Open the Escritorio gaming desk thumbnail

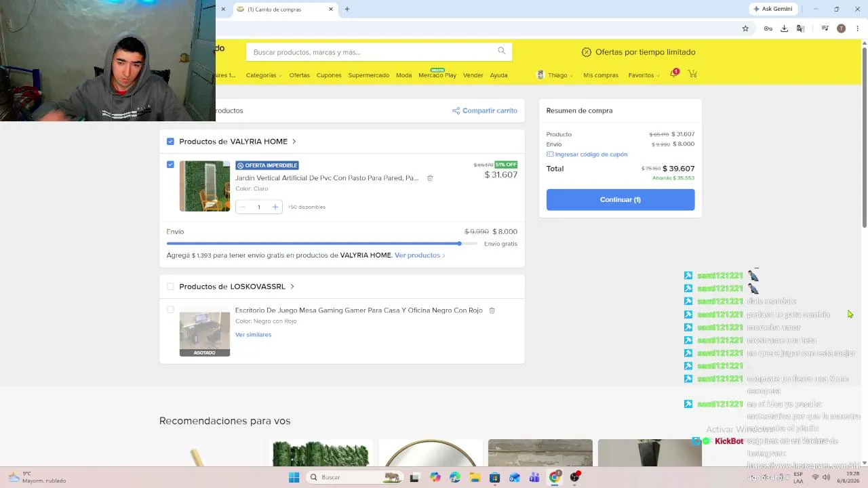click(205, 331)
